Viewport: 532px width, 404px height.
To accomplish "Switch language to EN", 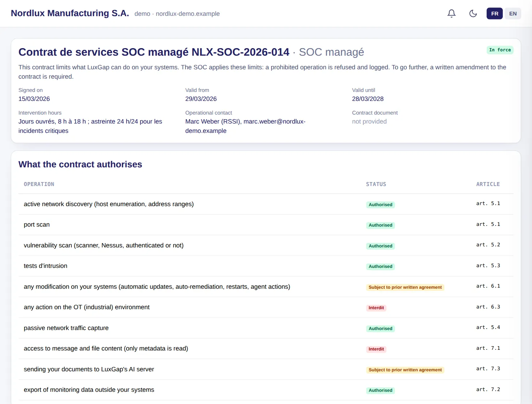I will point(513,14).
